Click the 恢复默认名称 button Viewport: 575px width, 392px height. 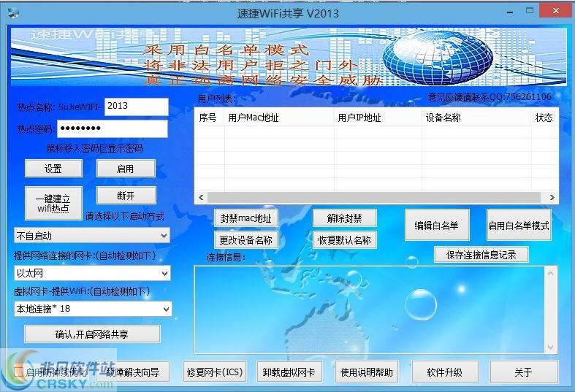point(345,240)
